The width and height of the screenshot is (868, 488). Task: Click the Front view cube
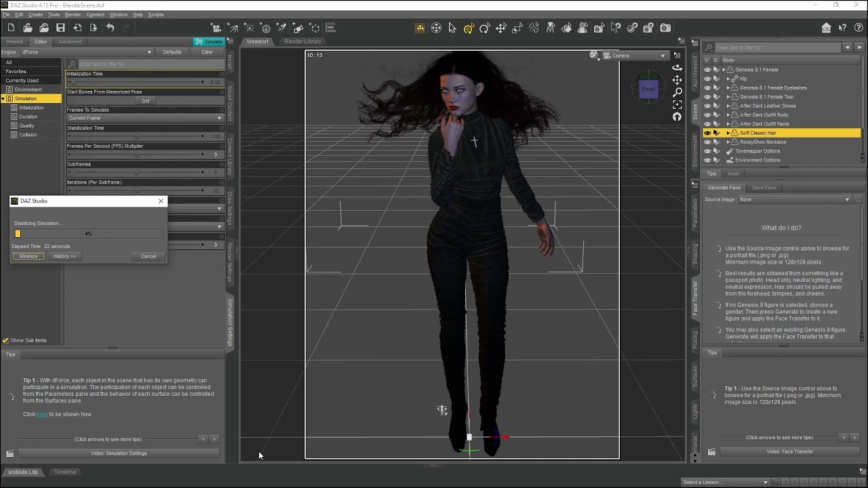pyautogui.click(x=648, y=89)
